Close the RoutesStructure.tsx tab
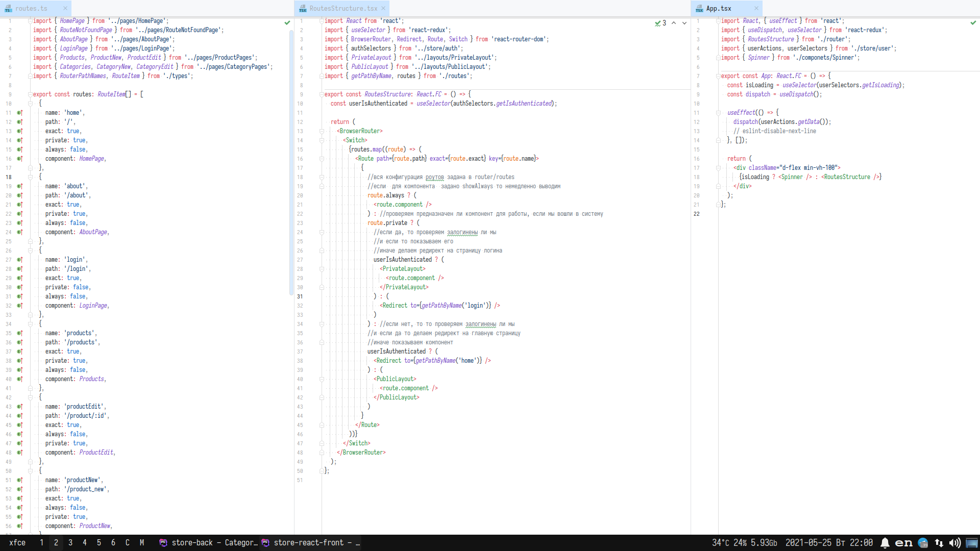 [383, 9]
